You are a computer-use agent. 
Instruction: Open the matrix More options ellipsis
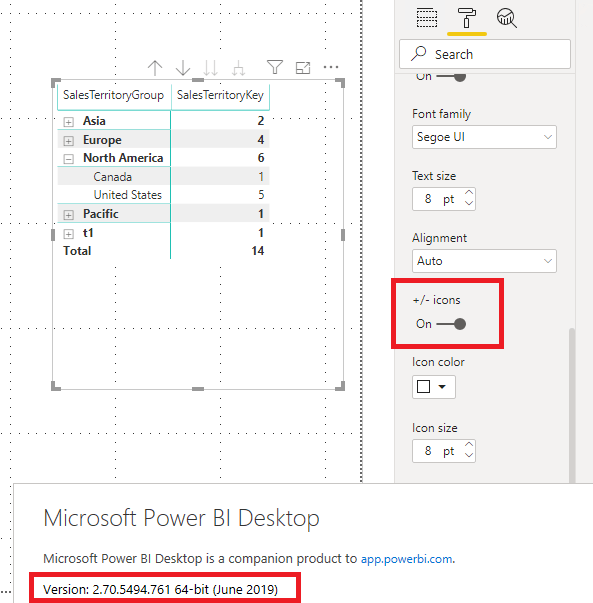pos(331,67)
